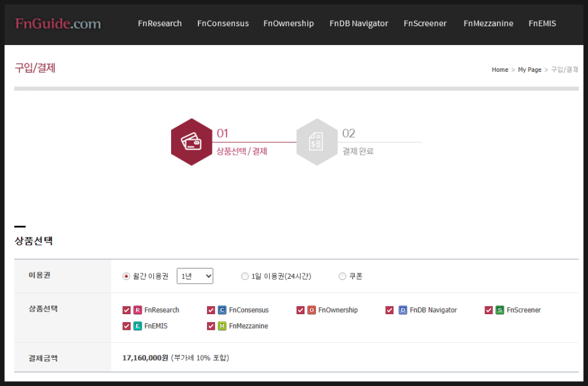This screenshot has width=588, height=386.
Task: Click the 결제 완료 step label
Action: 358,151
